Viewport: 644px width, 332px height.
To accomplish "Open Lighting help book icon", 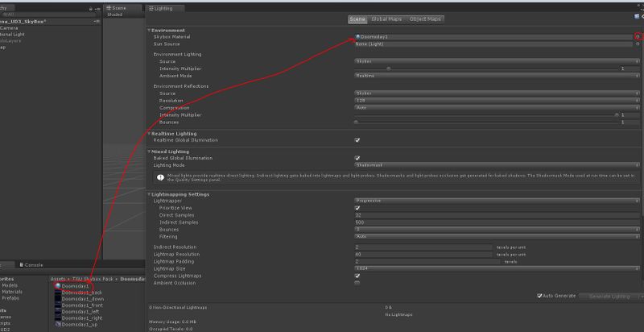I will tap(637, 16).
